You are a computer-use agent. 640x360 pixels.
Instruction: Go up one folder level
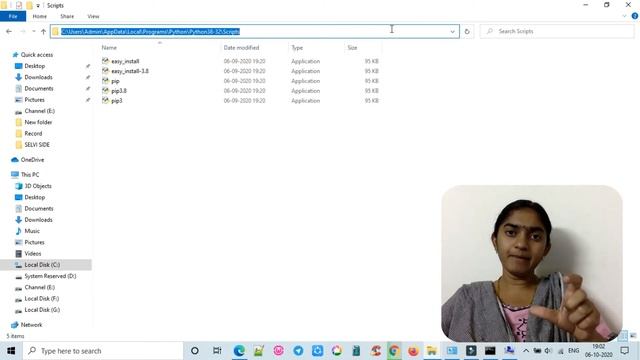[43, 31]
